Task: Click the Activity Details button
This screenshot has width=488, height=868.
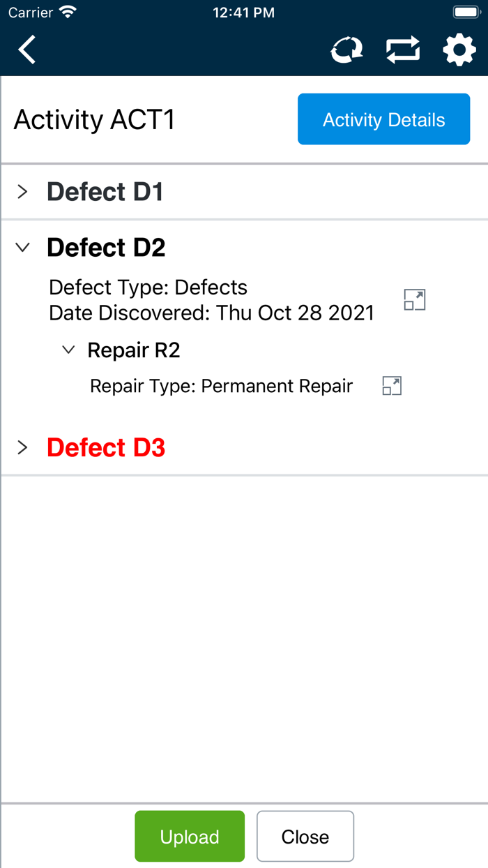Action: tap(383, 119)
